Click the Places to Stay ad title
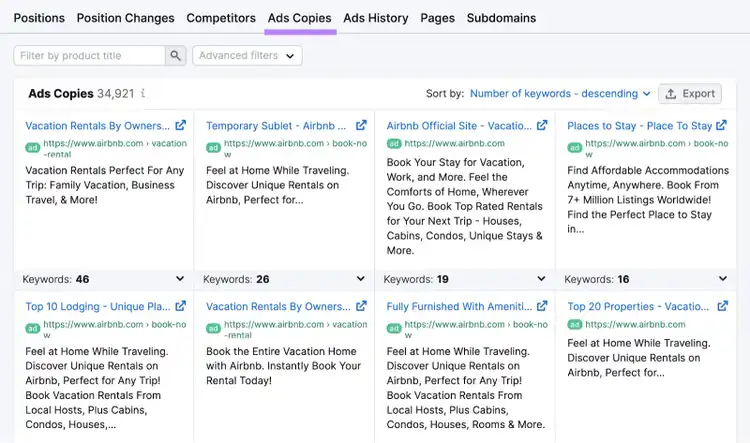750x443 pixels. coord(640,126)
